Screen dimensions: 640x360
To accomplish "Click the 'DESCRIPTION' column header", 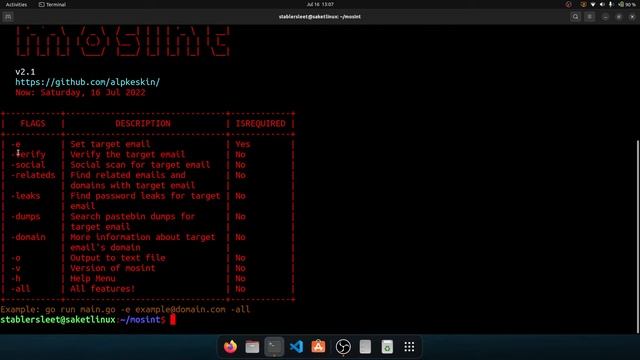I will [x=143, y=124].
